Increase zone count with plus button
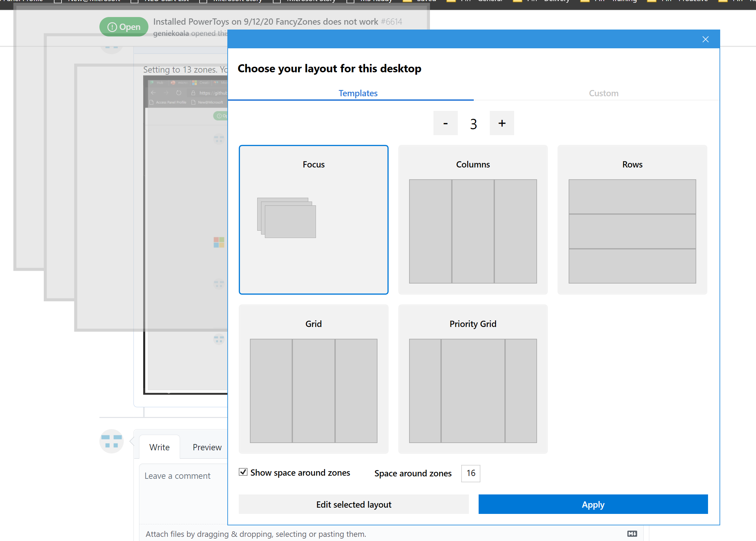Screen dimensions: 756x541 point(502,123)
